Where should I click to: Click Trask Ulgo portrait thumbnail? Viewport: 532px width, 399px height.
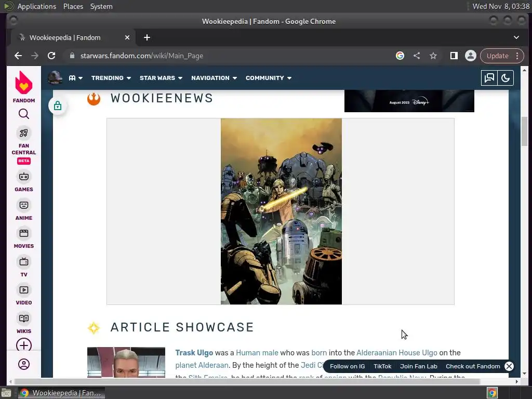tap(126, 362)
